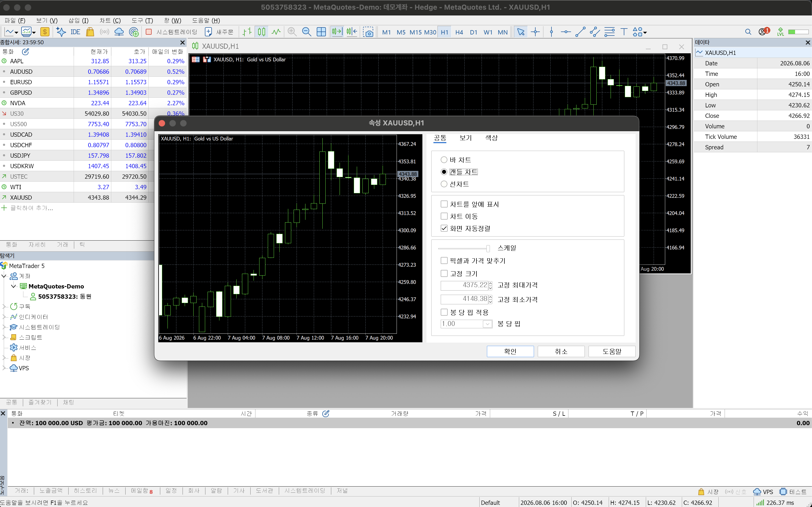This screenshot has height=507, width=812.
Task: Uncheck 화면 자동정렬 checkbox
Action: (444, 228)
